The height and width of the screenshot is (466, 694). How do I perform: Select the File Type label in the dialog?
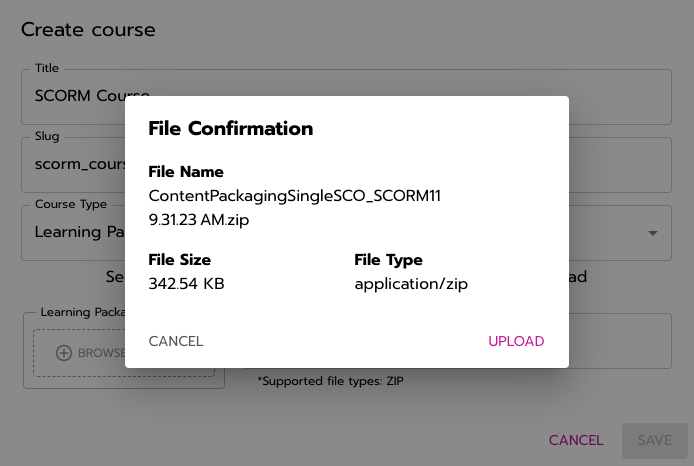click(388, 260)
